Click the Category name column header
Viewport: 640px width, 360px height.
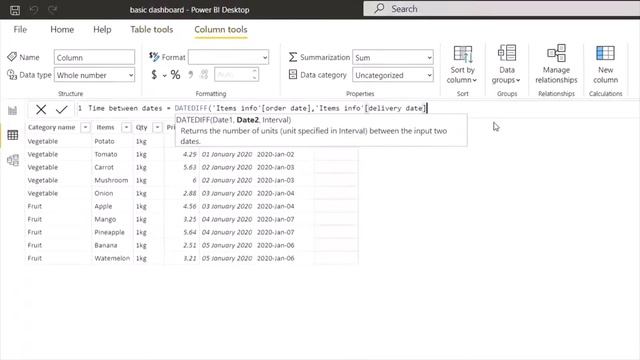pos(51,127)
